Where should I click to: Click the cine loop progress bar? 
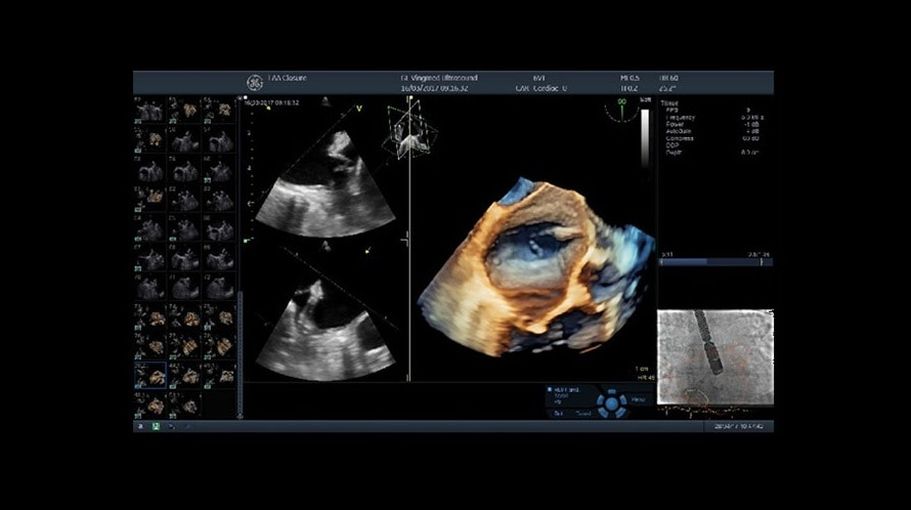[x=715, y=263]
